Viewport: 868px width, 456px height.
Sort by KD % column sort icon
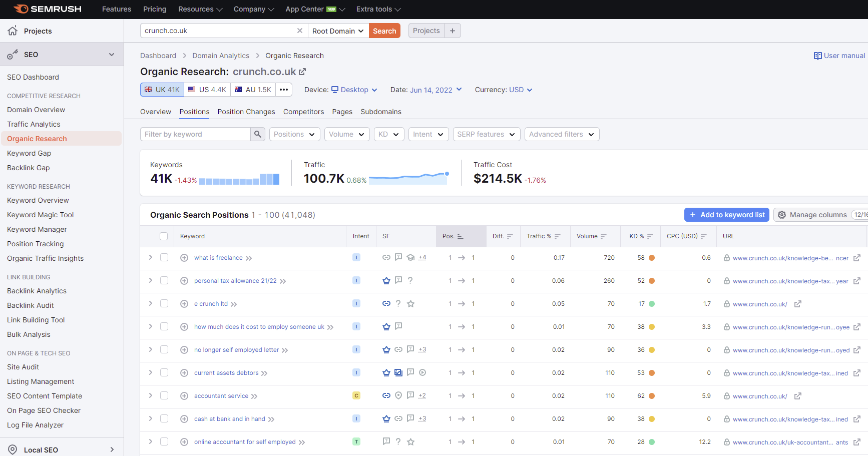coord(650,236)
